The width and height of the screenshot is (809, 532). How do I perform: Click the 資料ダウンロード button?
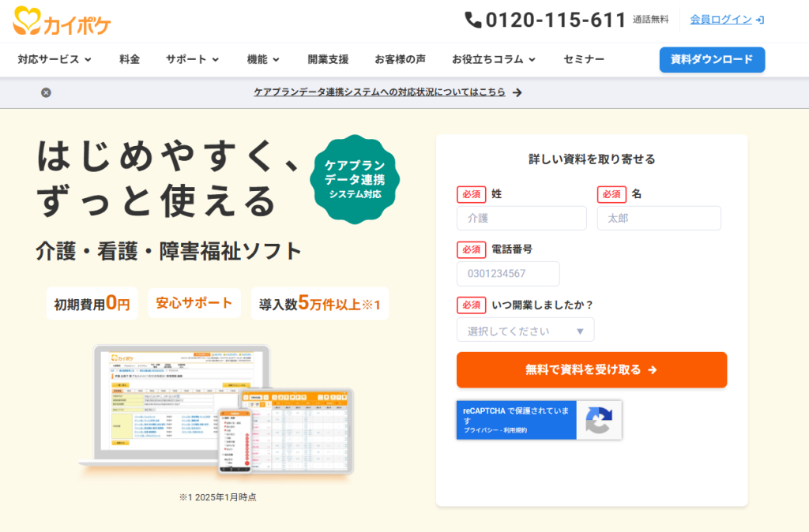712,59
